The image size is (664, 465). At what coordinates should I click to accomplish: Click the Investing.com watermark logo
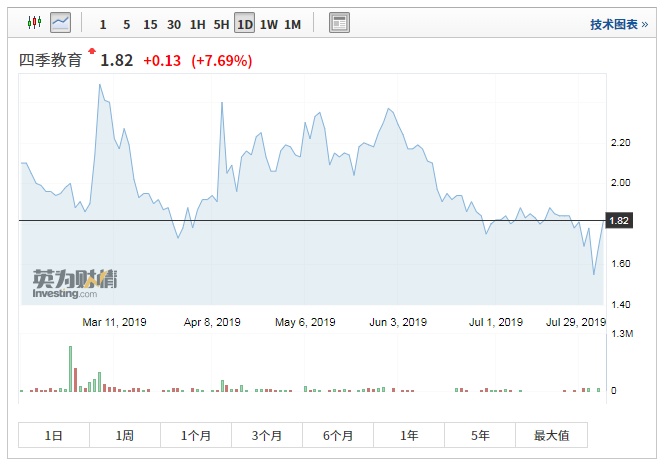[x=74, y=283]
